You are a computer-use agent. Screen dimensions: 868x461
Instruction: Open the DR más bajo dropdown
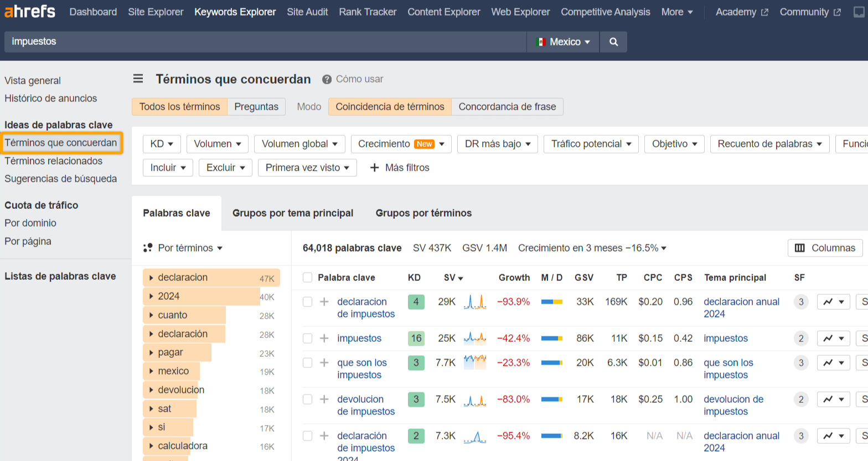[498, 144]
